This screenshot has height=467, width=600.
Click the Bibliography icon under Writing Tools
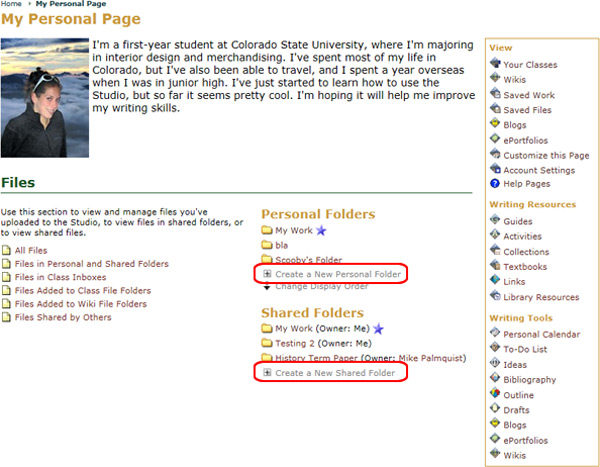click(x=495, y=380)
